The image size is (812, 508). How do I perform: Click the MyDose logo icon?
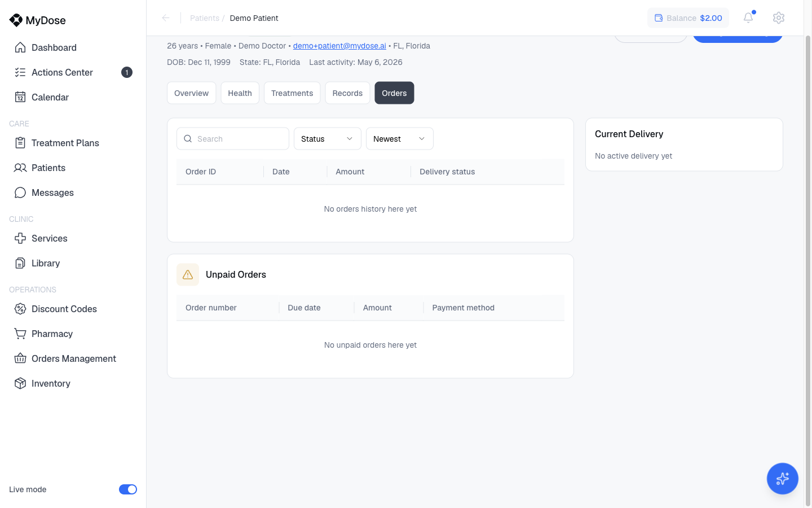(16, 20)
